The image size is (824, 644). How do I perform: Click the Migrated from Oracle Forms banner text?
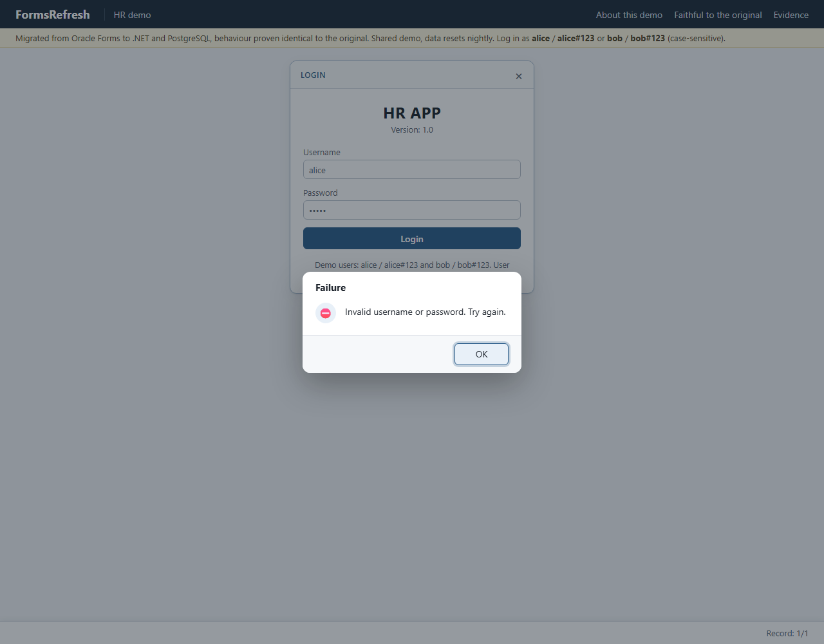370,38
